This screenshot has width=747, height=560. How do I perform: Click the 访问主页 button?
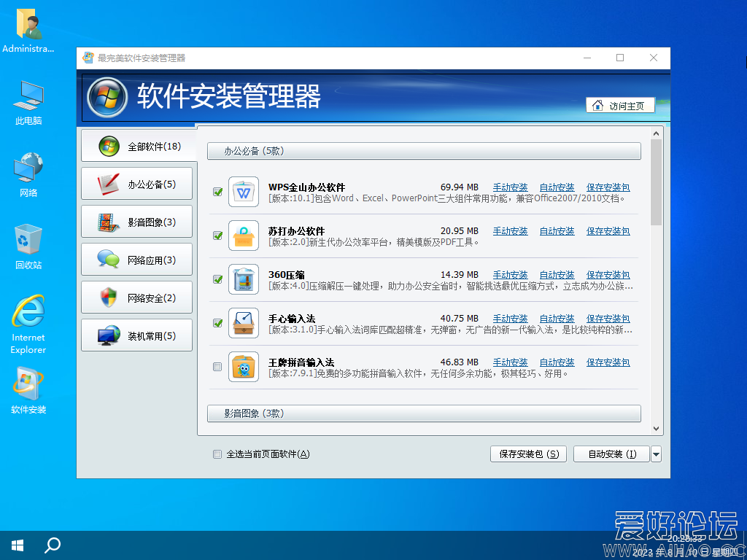pyautogui.click(x=620, y=106)
